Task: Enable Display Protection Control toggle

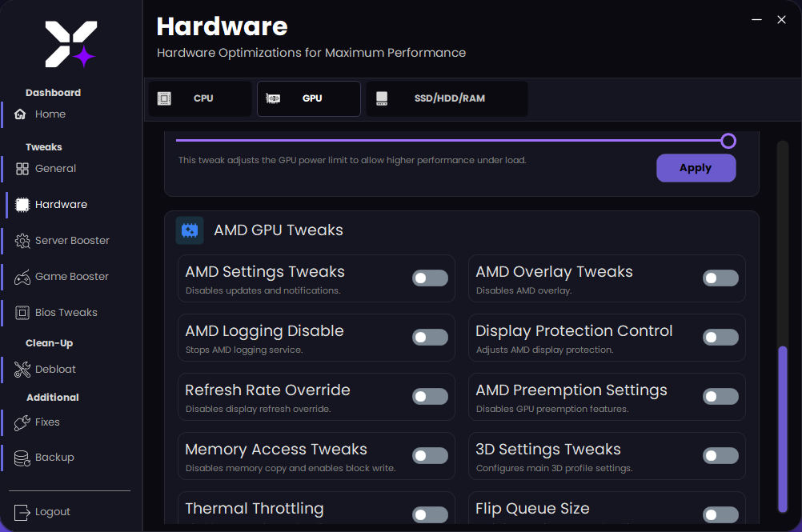Action: 720,338
